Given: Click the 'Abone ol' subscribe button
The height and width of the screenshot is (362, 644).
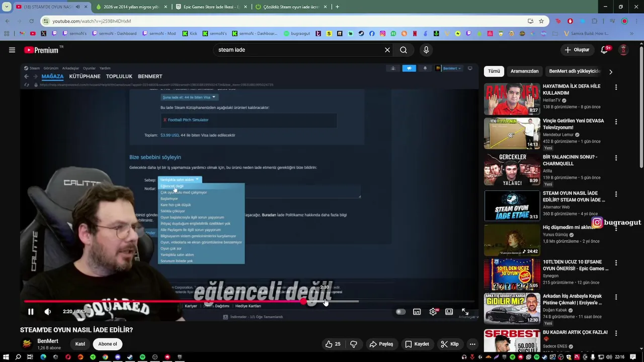Looking at the screenshot, I should tap(108, 344).
